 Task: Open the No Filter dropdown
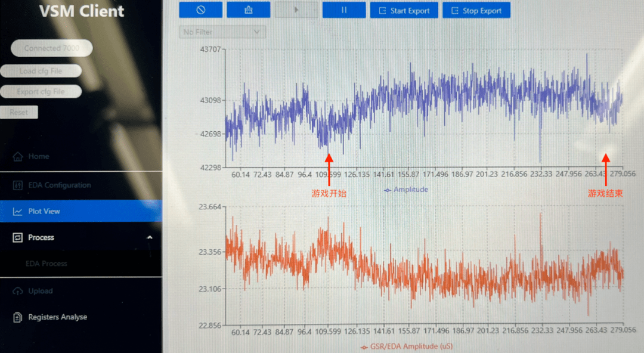click(222, 32)
